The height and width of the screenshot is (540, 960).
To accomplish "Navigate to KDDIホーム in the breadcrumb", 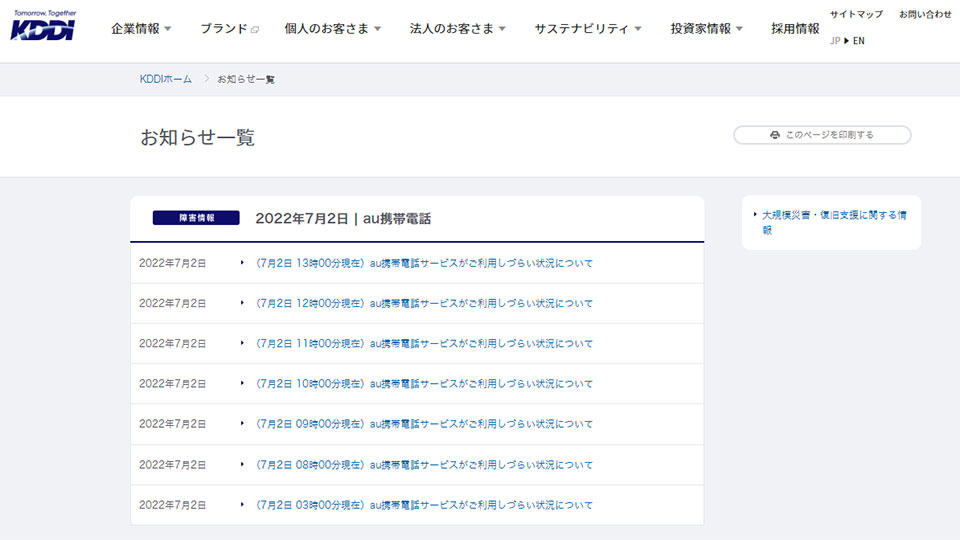I will click(166, 79).
